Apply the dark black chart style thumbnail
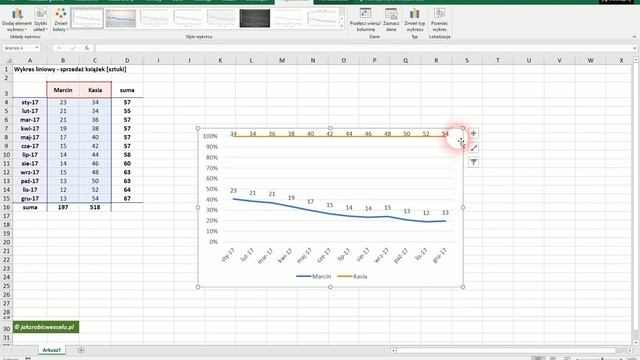Viewport: 640px width, 360px height. click(254, 18)
